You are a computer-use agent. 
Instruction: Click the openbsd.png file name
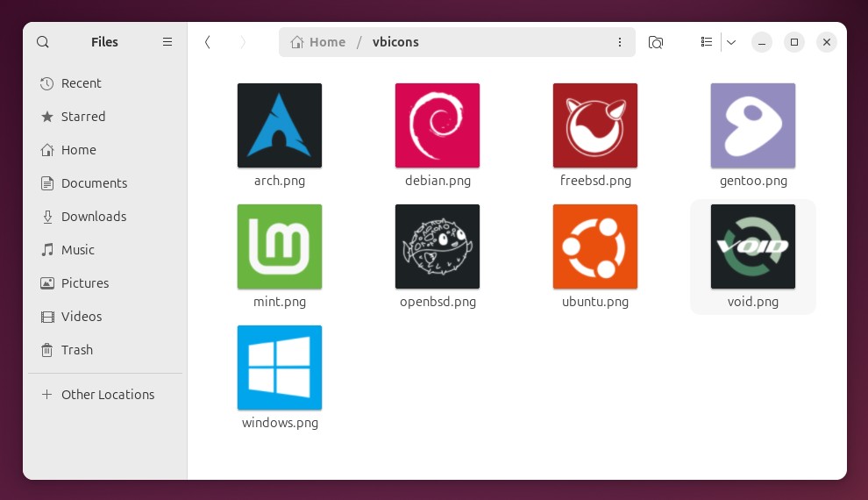[438, 302]
